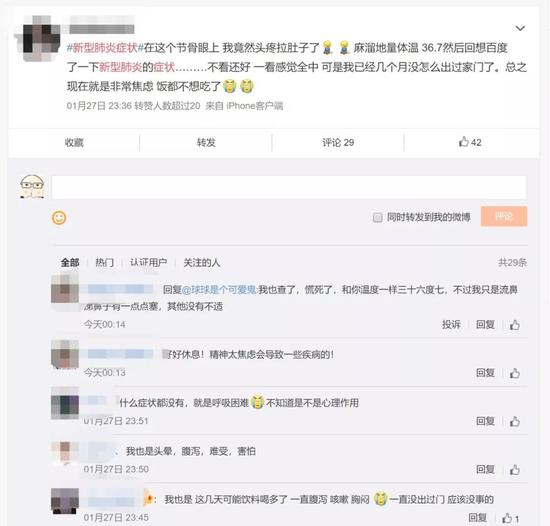The image size is (550, 526).
Task: Check 同时转发到我的微博 checkbox
Action: [x=377, y=217]
